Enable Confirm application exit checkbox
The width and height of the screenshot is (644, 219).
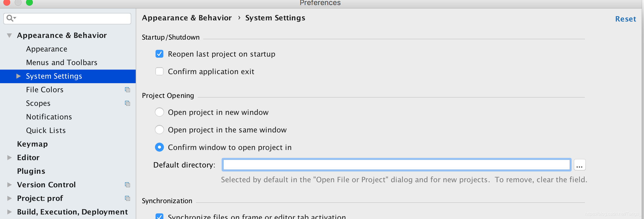tap(159, 71)
